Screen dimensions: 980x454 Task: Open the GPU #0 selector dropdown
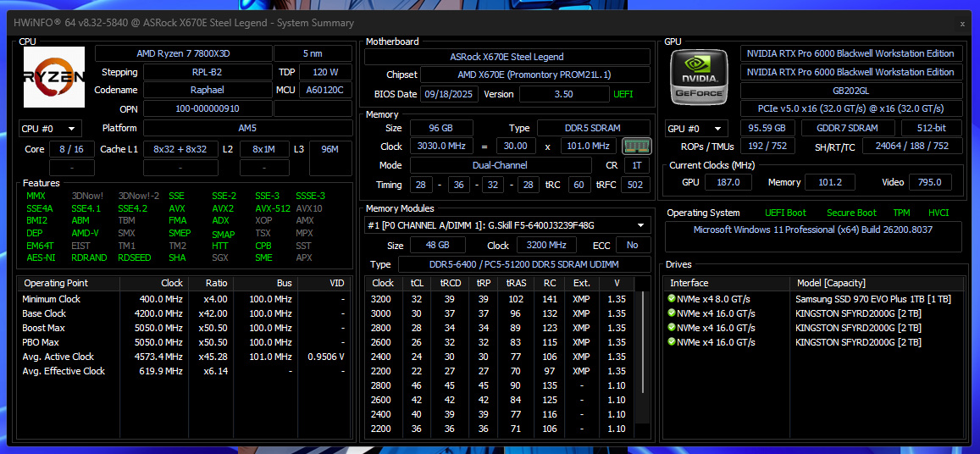click(696, 129)
